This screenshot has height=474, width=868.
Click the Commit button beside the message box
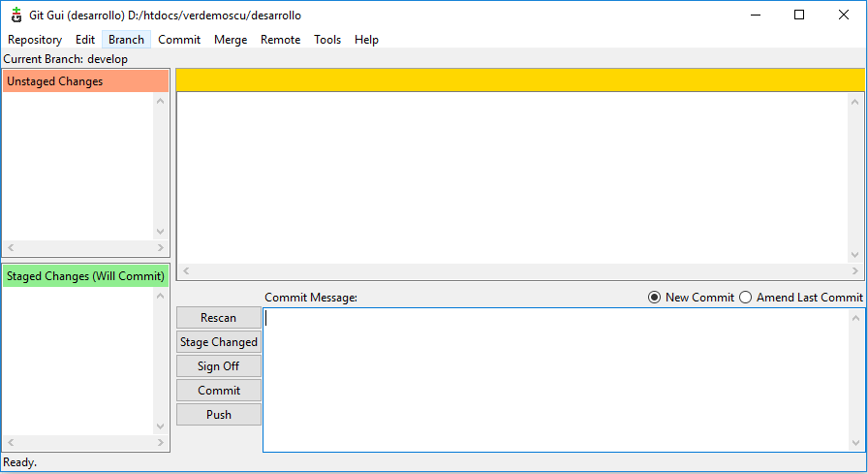tap(219, 391)
